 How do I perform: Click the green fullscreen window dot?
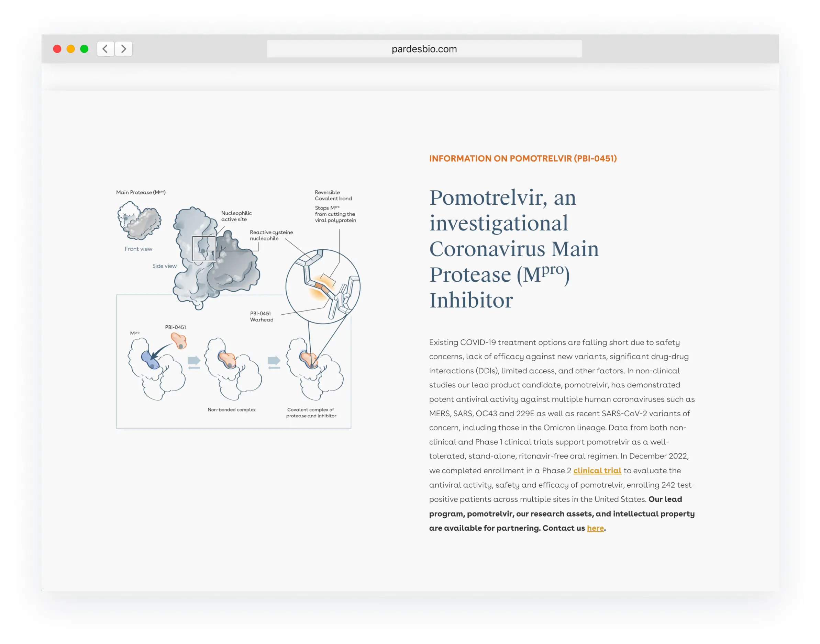point(84,49)
